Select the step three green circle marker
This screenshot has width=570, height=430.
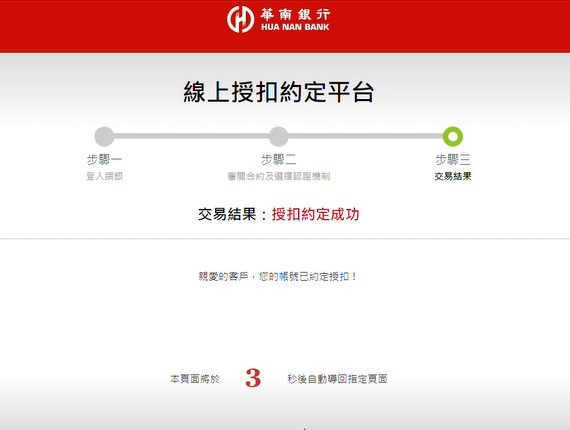(x=453, y=136)
